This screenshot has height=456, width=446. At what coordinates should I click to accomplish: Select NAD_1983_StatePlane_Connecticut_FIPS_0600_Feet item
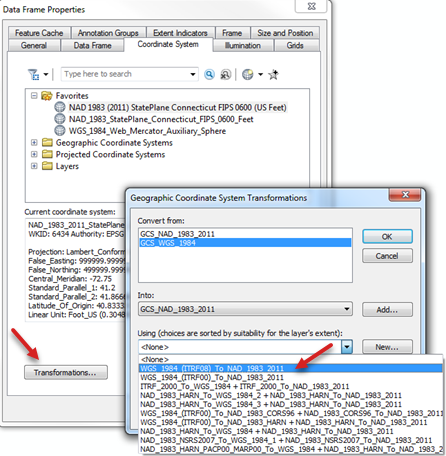(x=161, y=119)
